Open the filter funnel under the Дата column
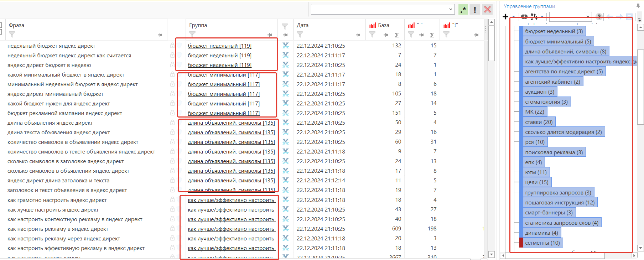 300,35
